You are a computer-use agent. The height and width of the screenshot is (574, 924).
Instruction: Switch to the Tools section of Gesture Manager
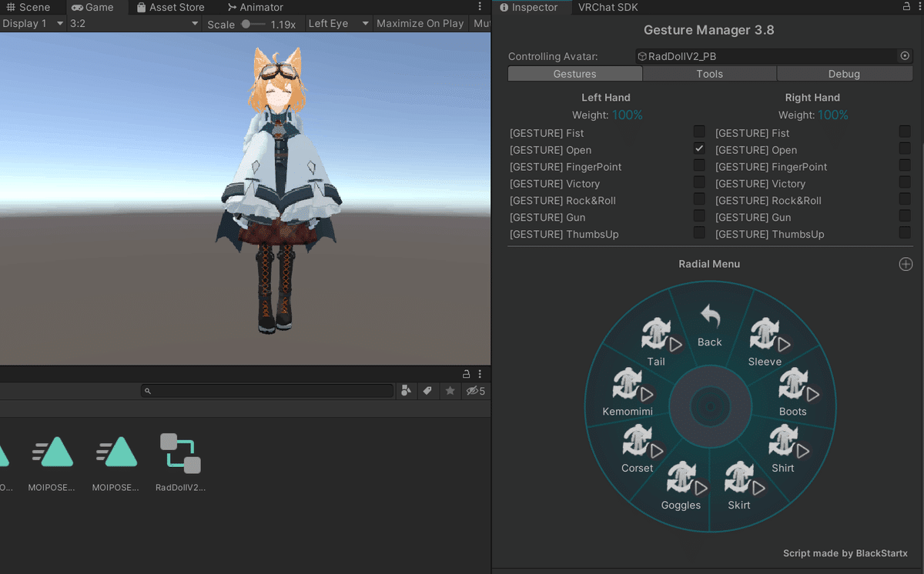pyautogui.click(x=709, y=73)
